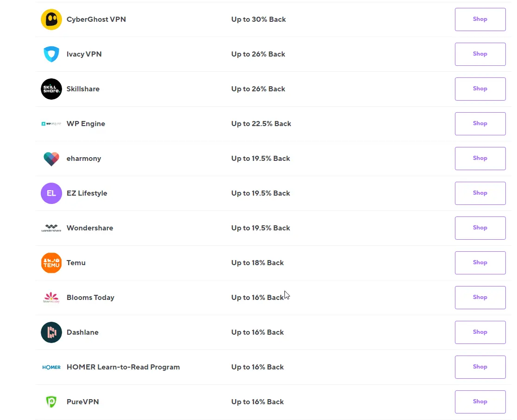Click the CyberGhost VPN ghost logo
The height and width of the screenshot is (420, 517).
51,19
